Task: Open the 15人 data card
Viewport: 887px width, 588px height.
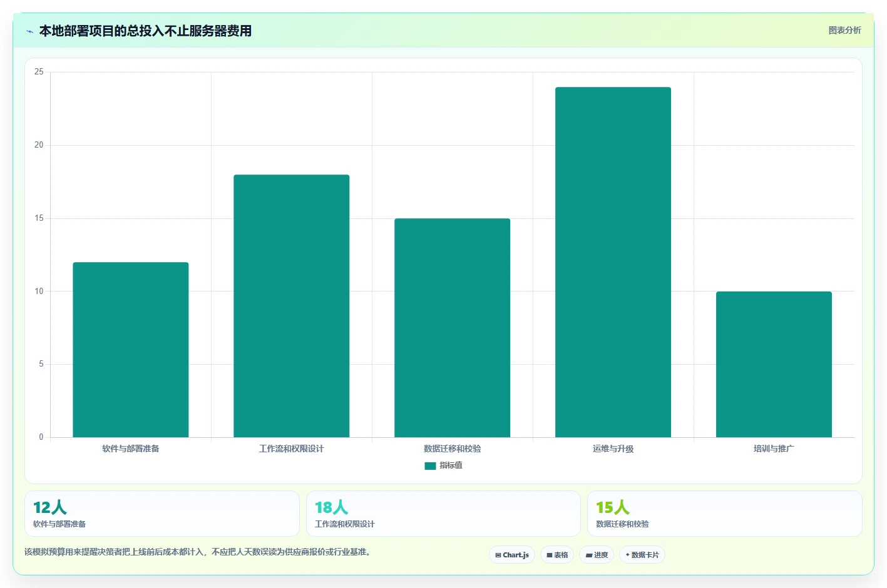Action: coord(725,514)
